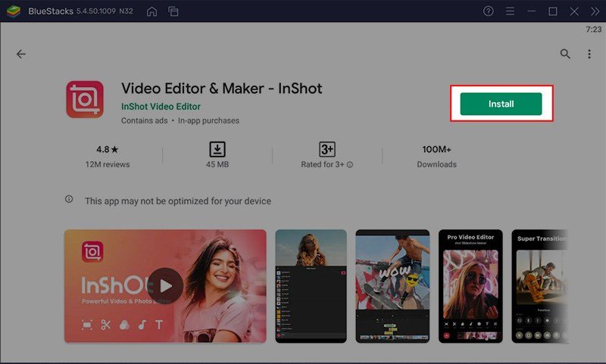Click the 45 MB download size icon

217,149
